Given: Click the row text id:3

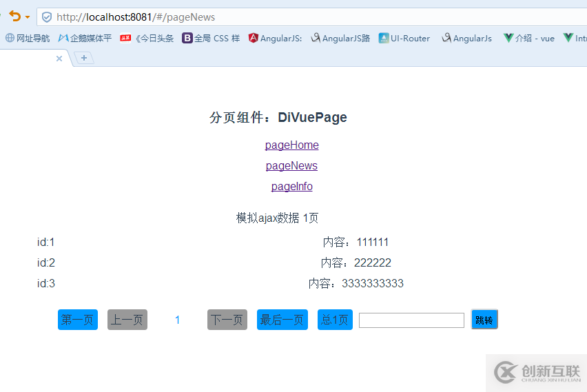Looking at the screenshot, I should point(45,283).
